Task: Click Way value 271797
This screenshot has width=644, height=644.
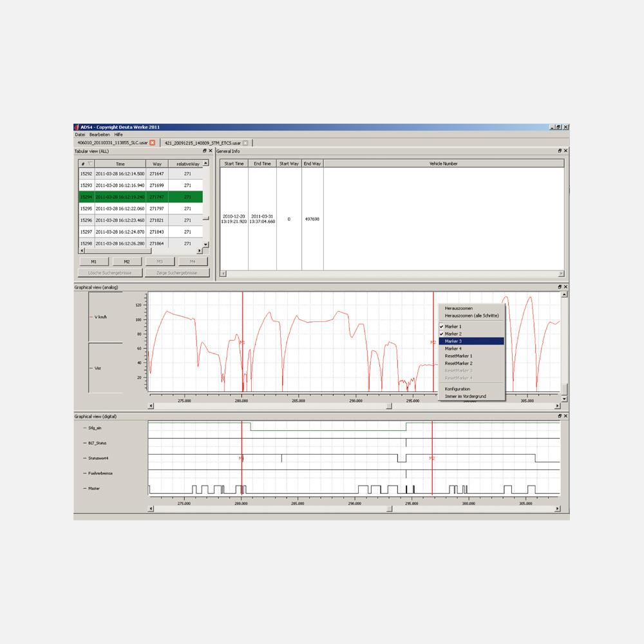Action: coord(156,209)
